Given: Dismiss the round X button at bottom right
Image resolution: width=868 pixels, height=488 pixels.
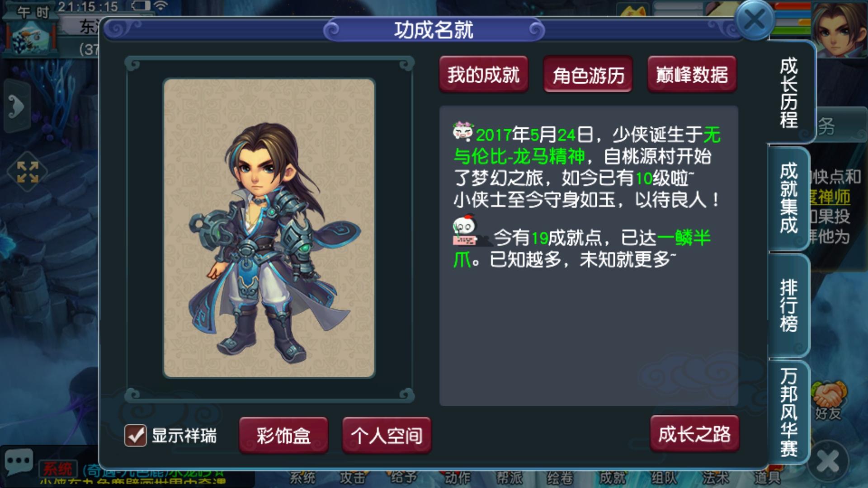Looking at the screenshot, I should click(x=828, y=462).
